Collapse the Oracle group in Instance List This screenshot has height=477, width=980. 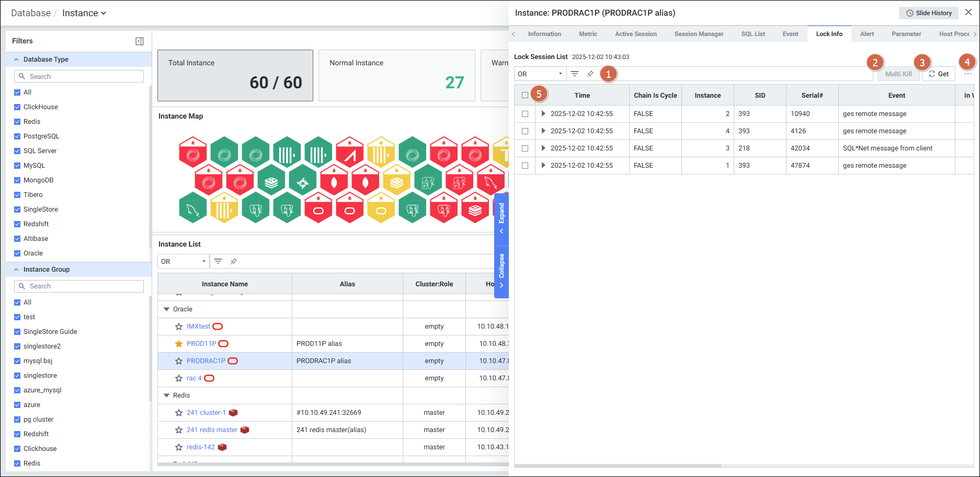coord(167,309)
